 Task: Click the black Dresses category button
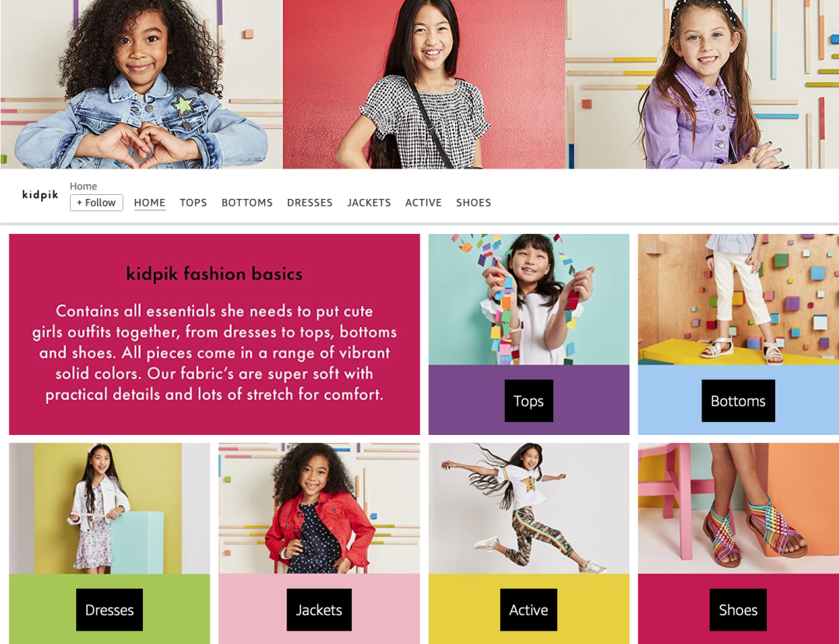click(x=110, y=610)
